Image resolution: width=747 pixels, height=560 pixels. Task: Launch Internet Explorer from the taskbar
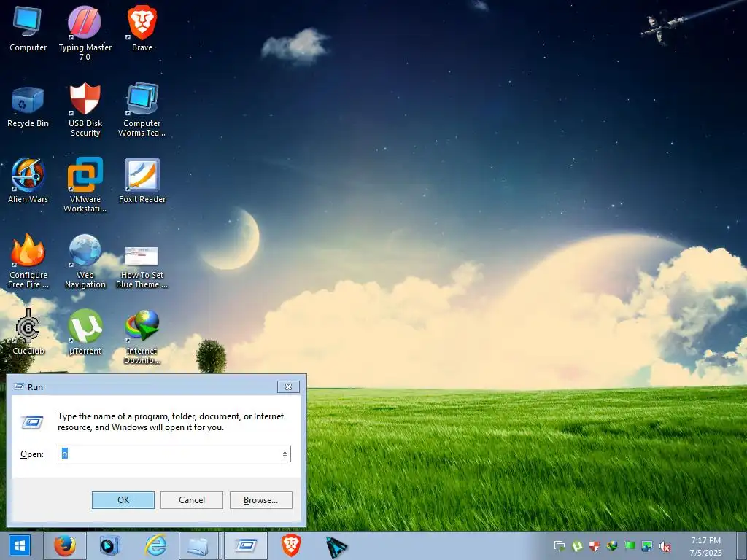pyautogui.click(x=155, y=545)
